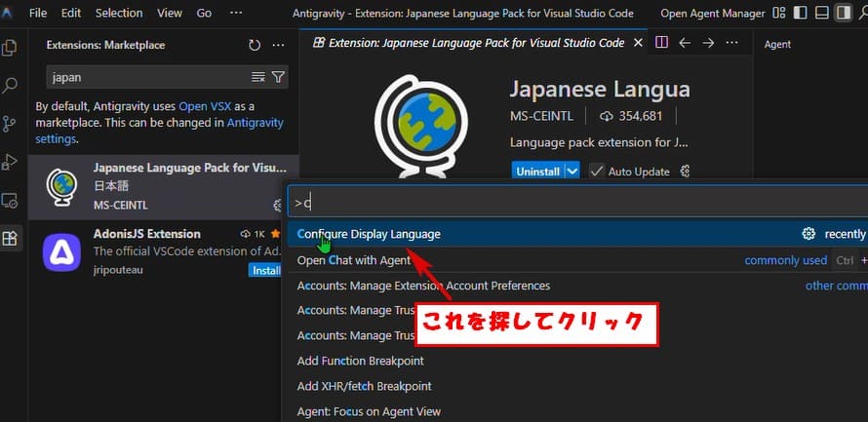Split the editor to the right
868x422 pixels.
(x=661, y=43)
